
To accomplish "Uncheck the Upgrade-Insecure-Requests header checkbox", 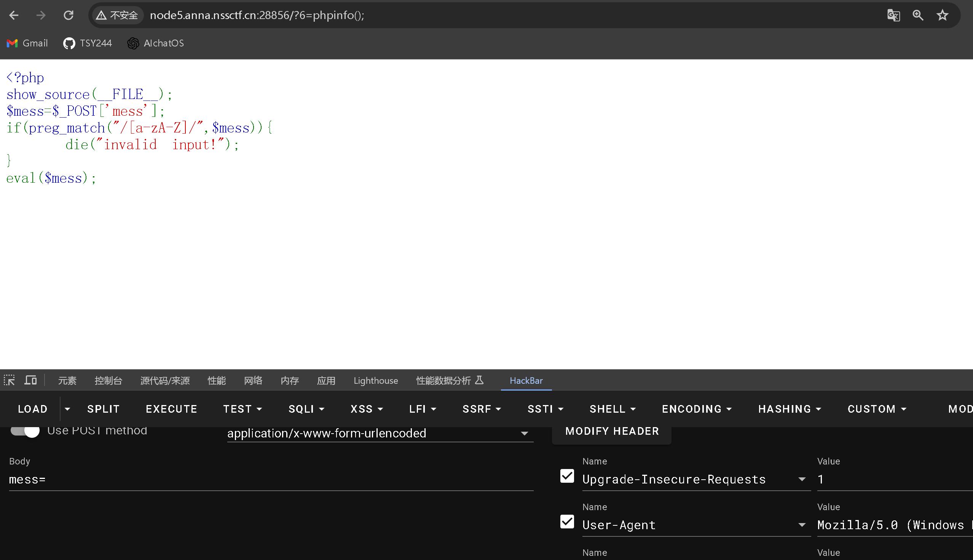I will pos(567,476).
